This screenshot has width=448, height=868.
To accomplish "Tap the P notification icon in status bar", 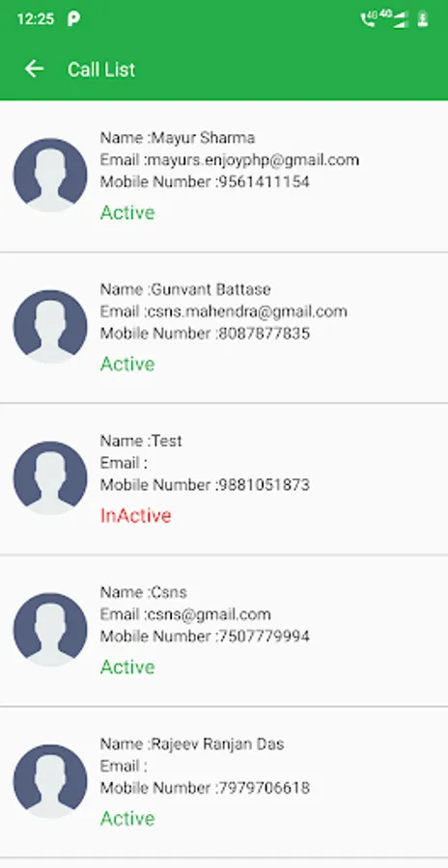I will point(73,19).
